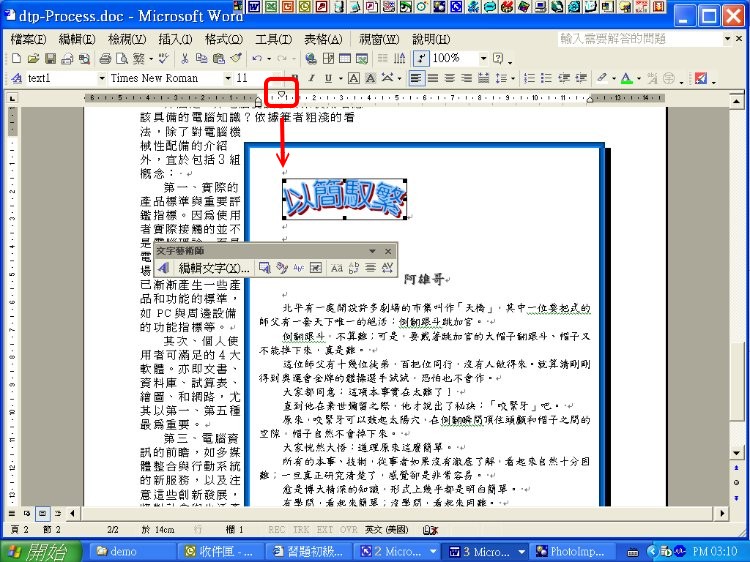Open the Windows 開始 start button

(41, 551)
